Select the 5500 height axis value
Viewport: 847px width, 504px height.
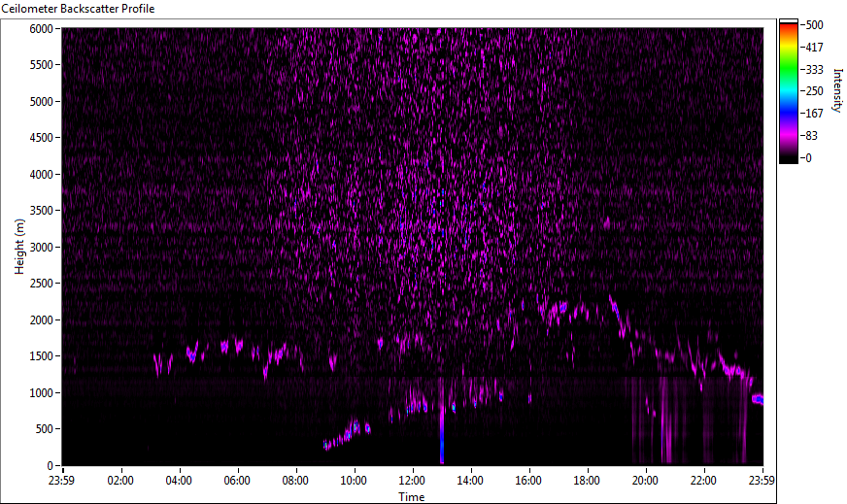[42, 65]
